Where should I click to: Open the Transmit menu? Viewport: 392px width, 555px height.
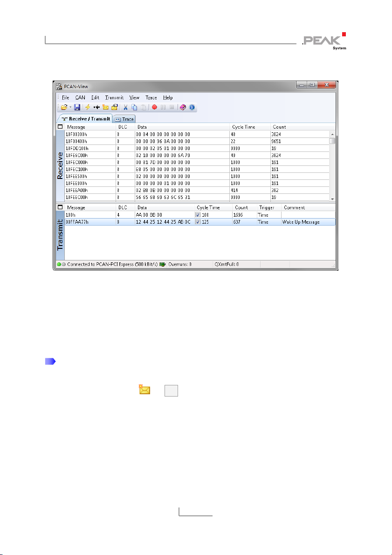[114, 98]
